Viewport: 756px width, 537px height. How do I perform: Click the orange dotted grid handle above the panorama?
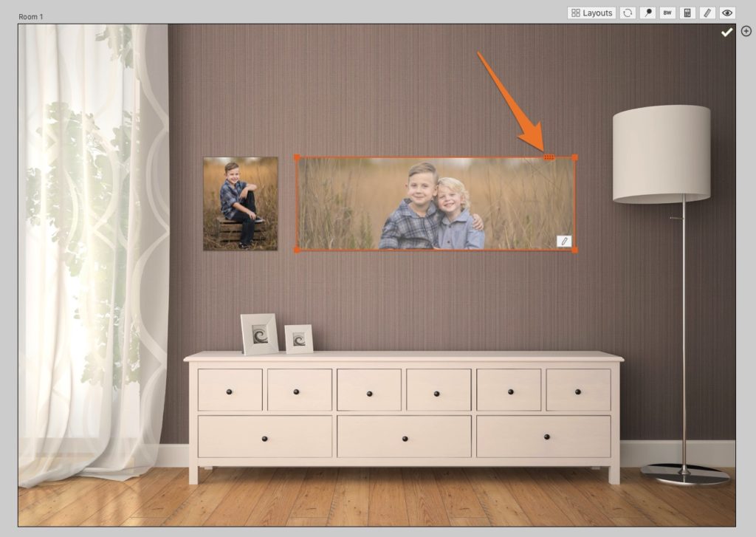(x=549, y=157)
